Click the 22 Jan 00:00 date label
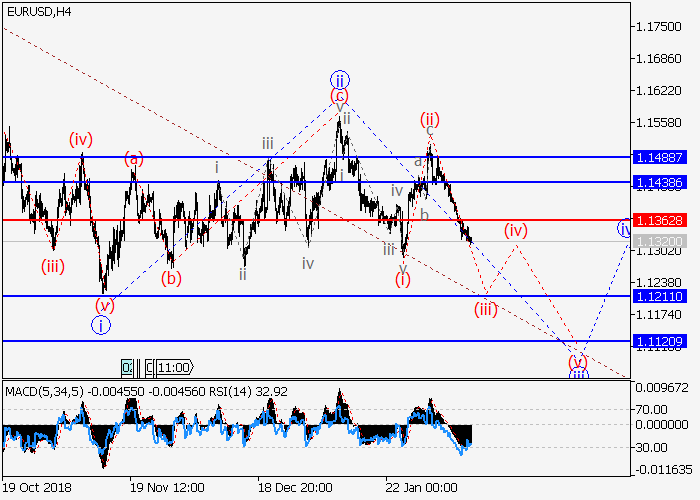This screenshot has width=700, height=500. (x=422, y=487)
